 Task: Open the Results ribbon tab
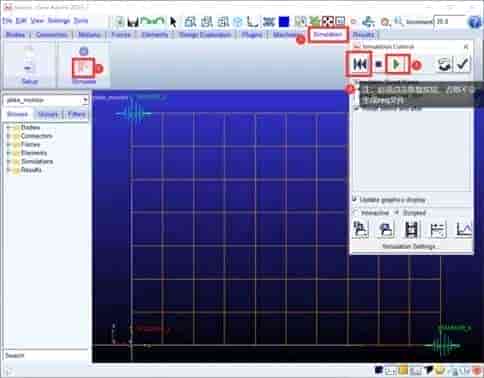click(x=363, y=34)
